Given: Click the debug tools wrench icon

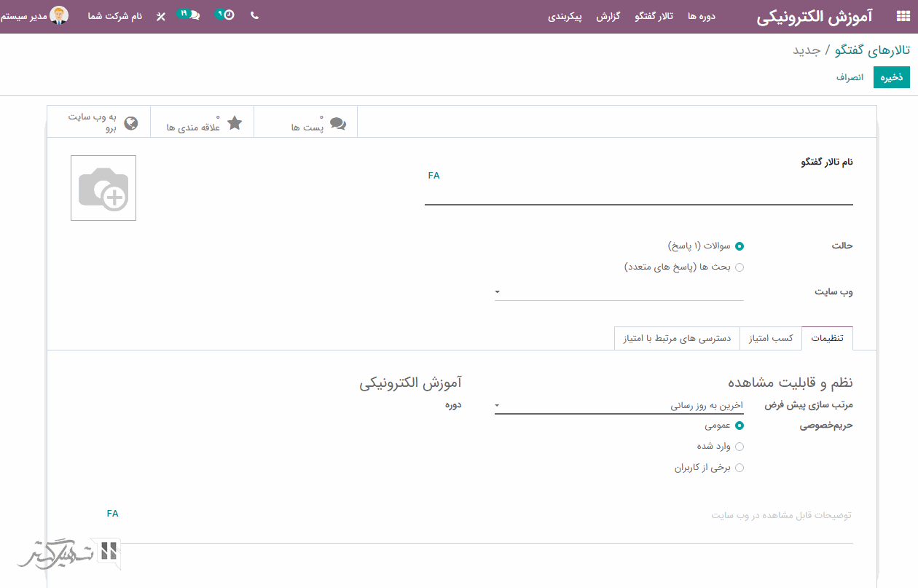Looking at the screenshot, I should (x=161, y=16).
